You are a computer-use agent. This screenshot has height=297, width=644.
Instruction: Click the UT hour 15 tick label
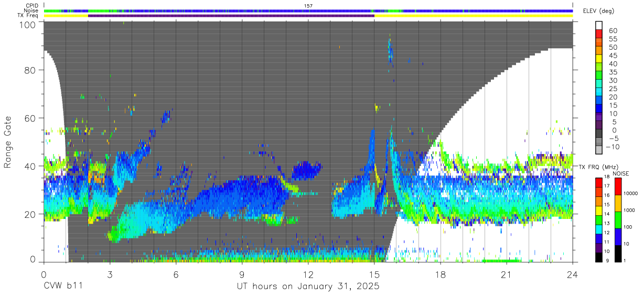point(374,274)
